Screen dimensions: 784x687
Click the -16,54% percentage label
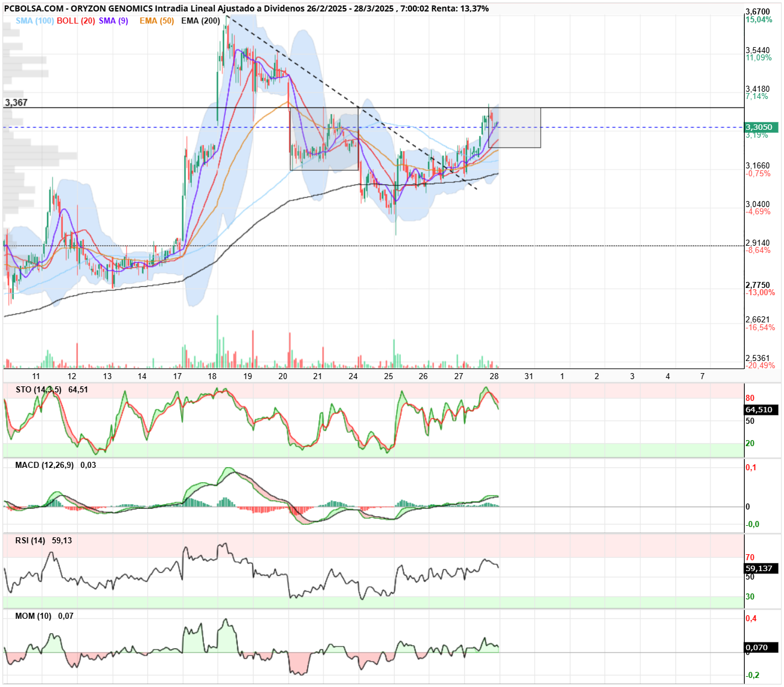[760, 328]
